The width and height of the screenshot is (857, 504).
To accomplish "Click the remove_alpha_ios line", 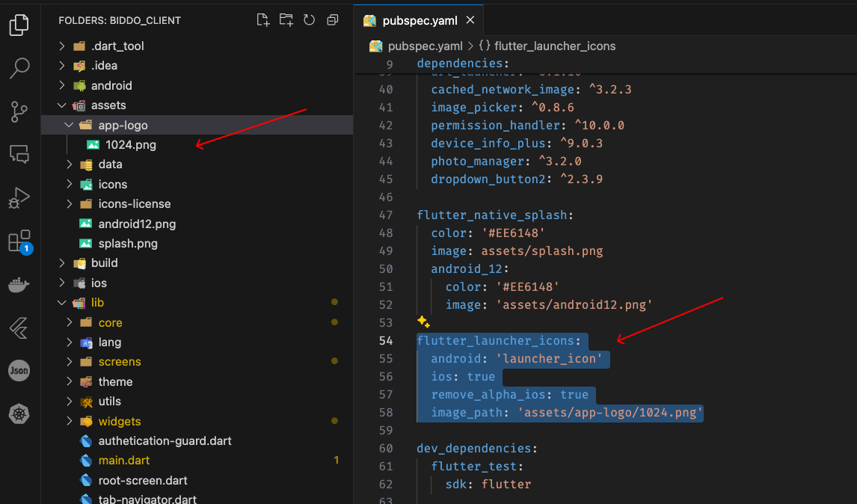I will point(509,395).
